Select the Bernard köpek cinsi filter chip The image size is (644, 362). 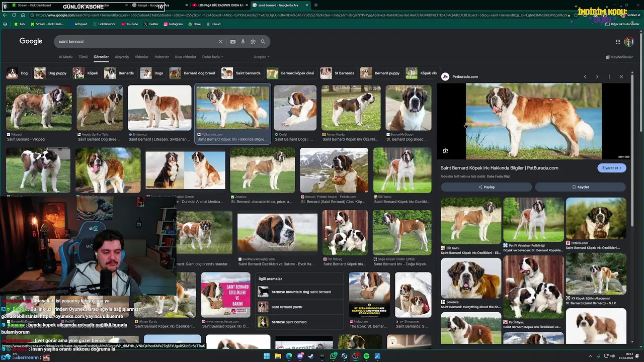point(291,73)
